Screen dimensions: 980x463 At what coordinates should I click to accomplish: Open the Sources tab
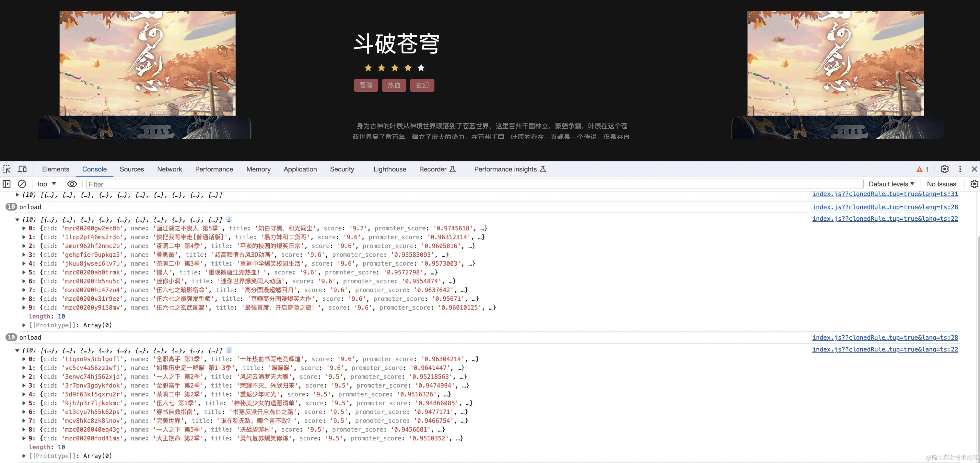click(132, 169)
